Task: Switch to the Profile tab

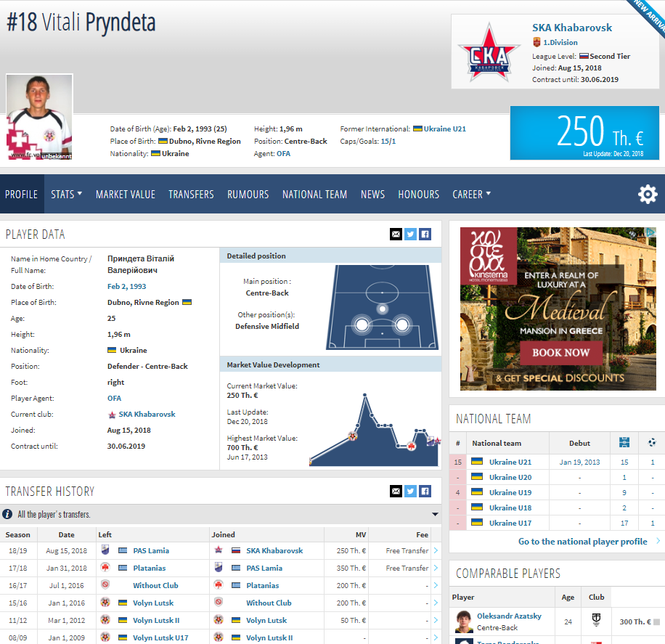Action: coord(22,195)
